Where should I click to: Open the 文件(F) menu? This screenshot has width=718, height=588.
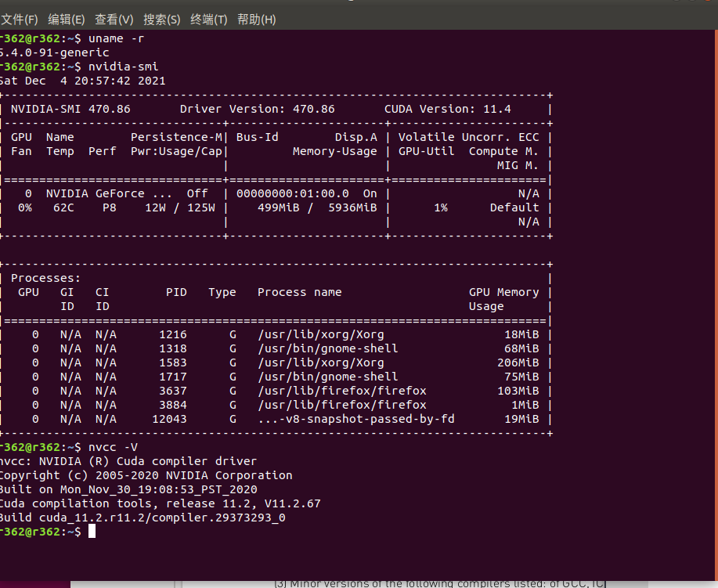point(20,20)
